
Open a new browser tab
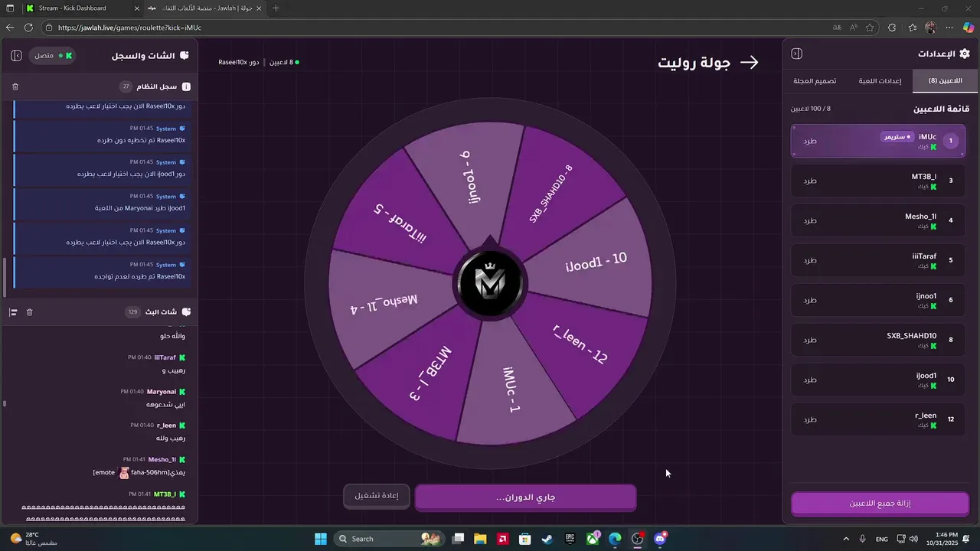276,8
